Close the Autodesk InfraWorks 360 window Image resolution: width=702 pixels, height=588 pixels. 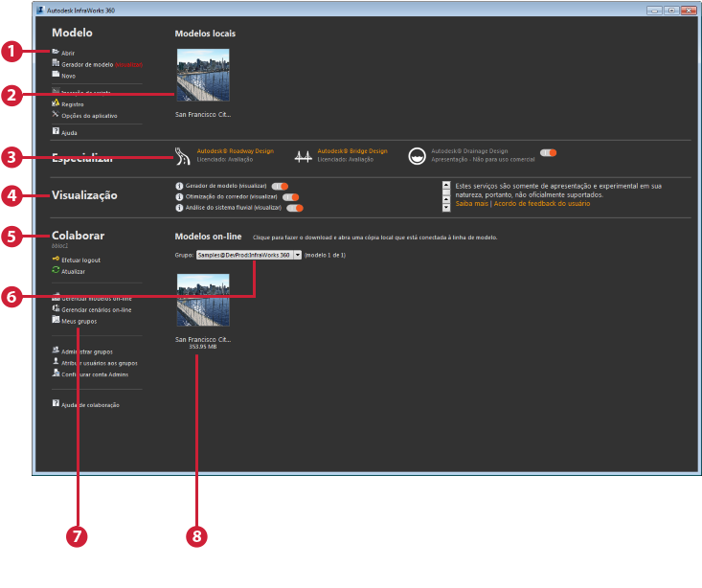tap(689, 11)
